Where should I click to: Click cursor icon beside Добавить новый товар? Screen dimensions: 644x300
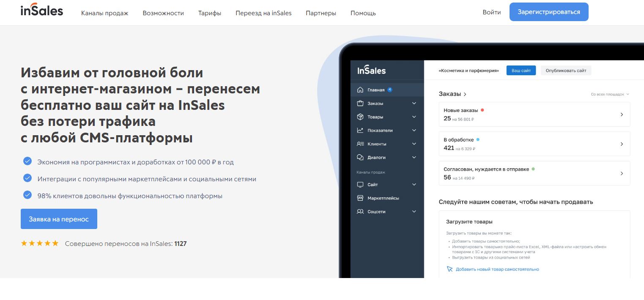pyautogui.click(x=450, y=269)
